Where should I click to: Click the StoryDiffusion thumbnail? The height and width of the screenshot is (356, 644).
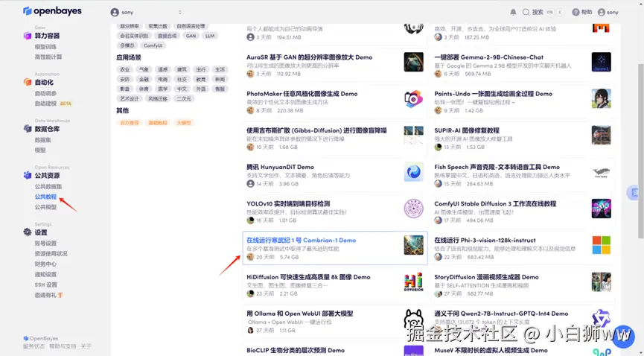click(x=602, y=282)
